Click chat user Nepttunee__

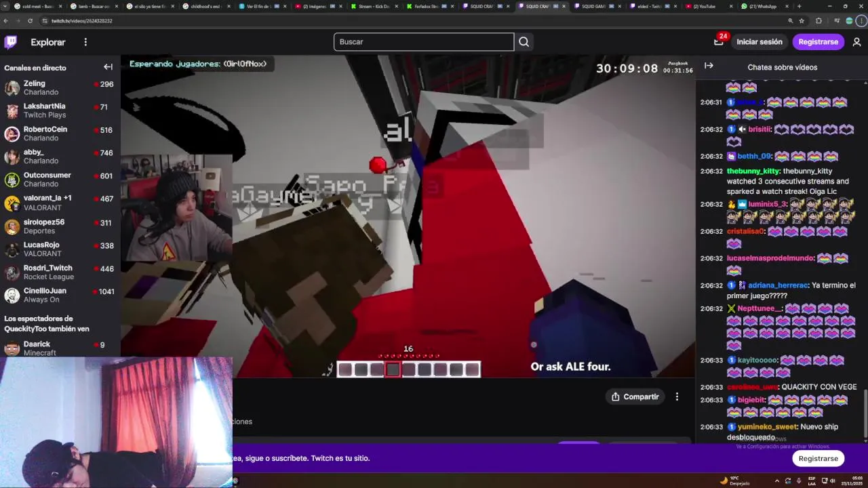coord(759,308)
